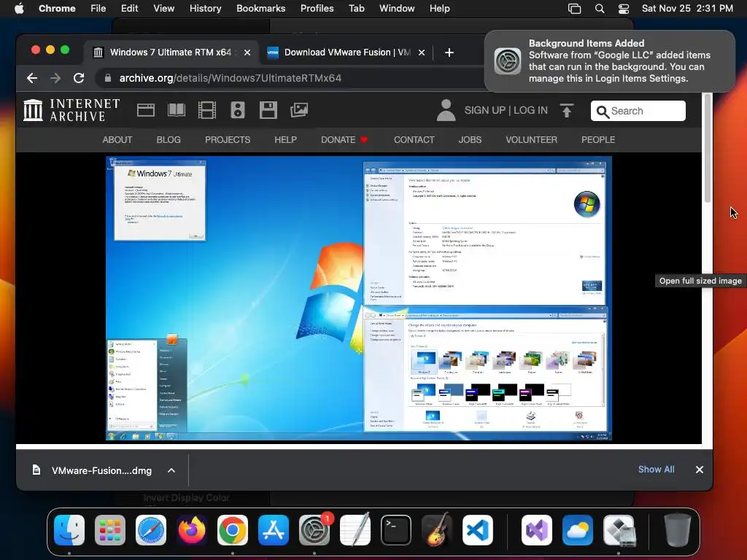Viewport: 747px width, 560px height.
Task: Open the Bookmarks menu
Action: pyautogui.click(x=260, y=9)
